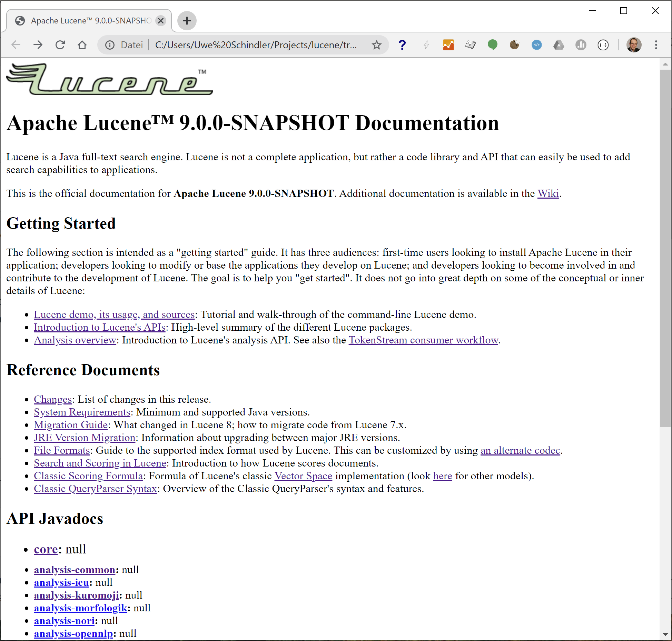Go to the browser home page
This screenshot has width=672, height=641.
coord(82,45)
